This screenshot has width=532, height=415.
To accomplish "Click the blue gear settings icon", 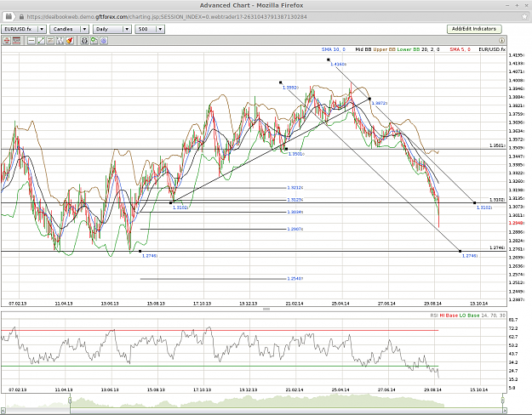I will pyautogui.click(x=104, y=41).
